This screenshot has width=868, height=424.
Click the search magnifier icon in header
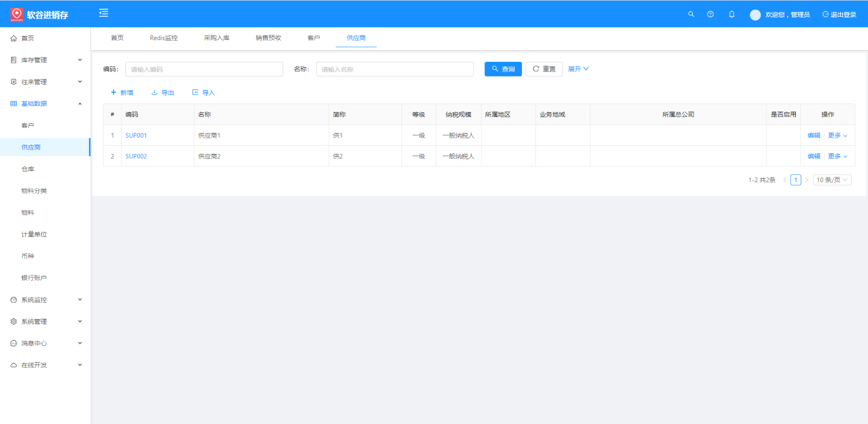point(691,15)
